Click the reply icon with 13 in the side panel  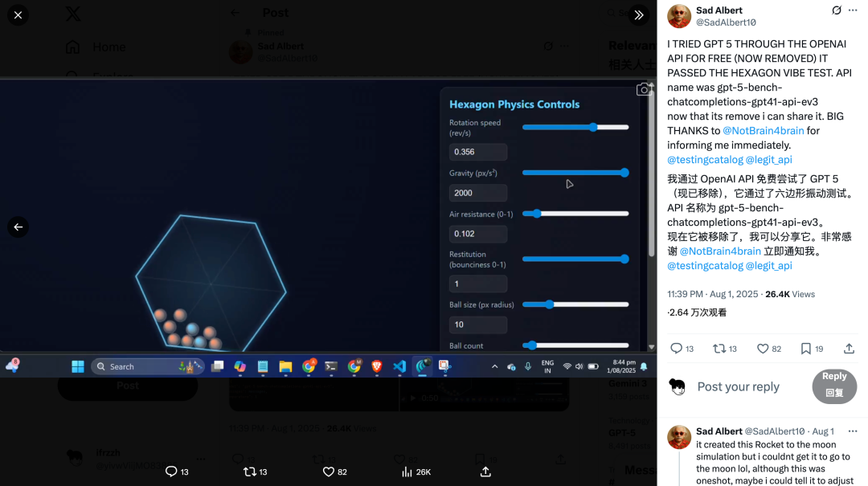[677, 348]
